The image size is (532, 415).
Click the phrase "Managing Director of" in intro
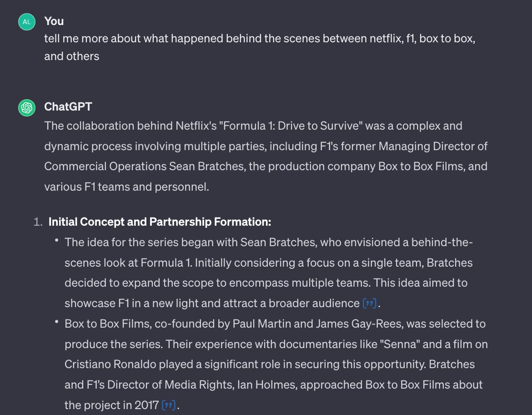433,146
